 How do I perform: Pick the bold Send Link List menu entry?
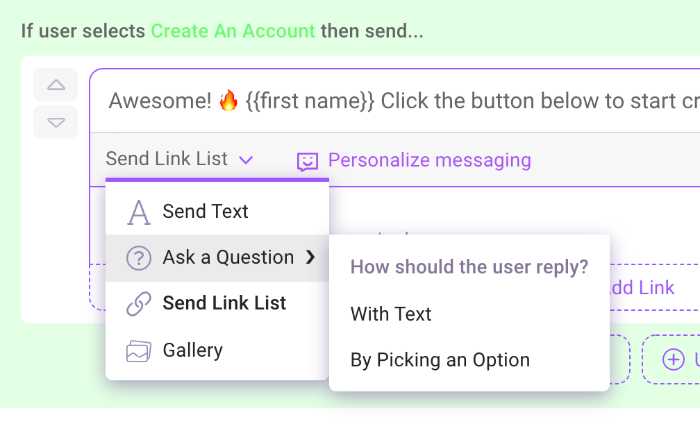[x=224, y=304]
